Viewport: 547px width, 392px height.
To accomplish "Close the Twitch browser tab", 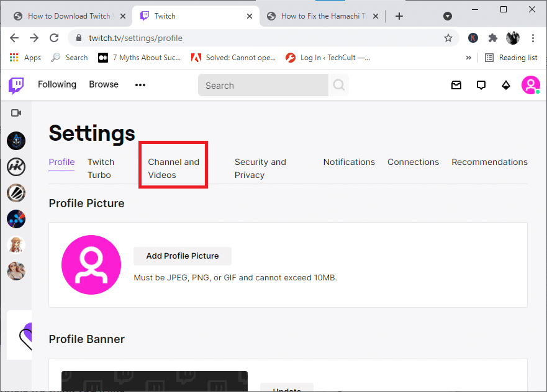I will (250, 16).
